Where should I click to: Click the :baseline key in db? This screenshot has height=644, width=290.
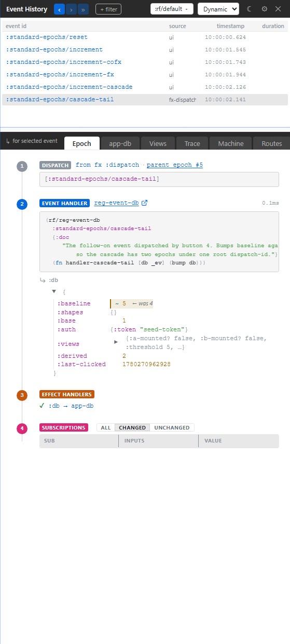click(74, 303)
